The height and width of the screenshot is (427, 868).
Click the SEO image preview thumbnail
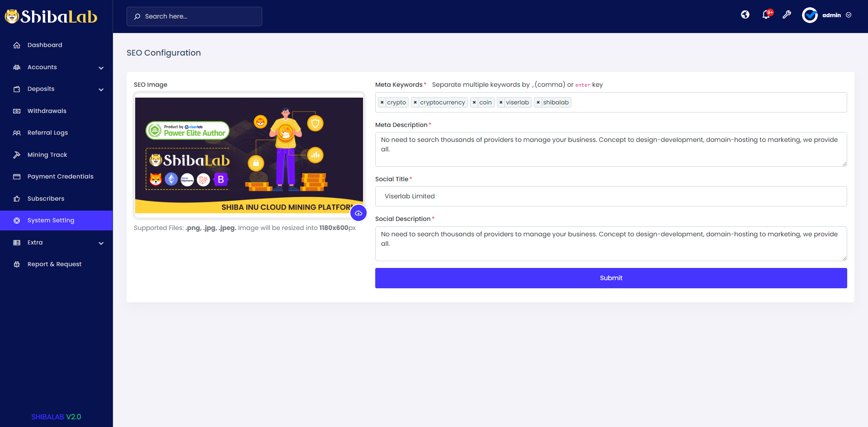pos(249,155)
